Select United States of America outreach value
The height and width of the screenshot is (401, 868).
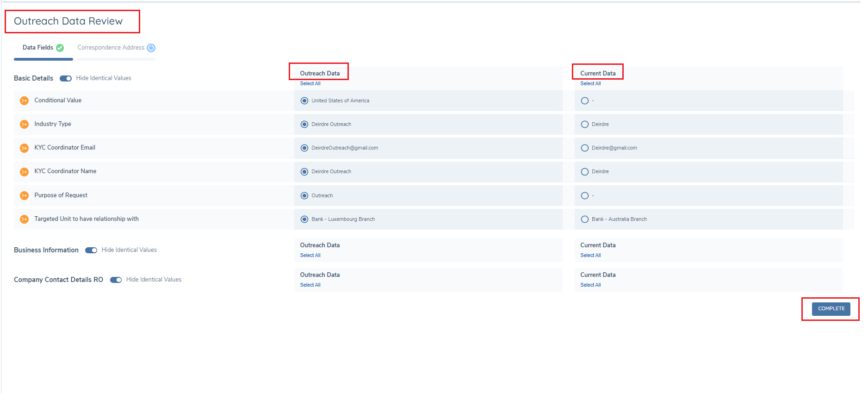tap(304, 101)
